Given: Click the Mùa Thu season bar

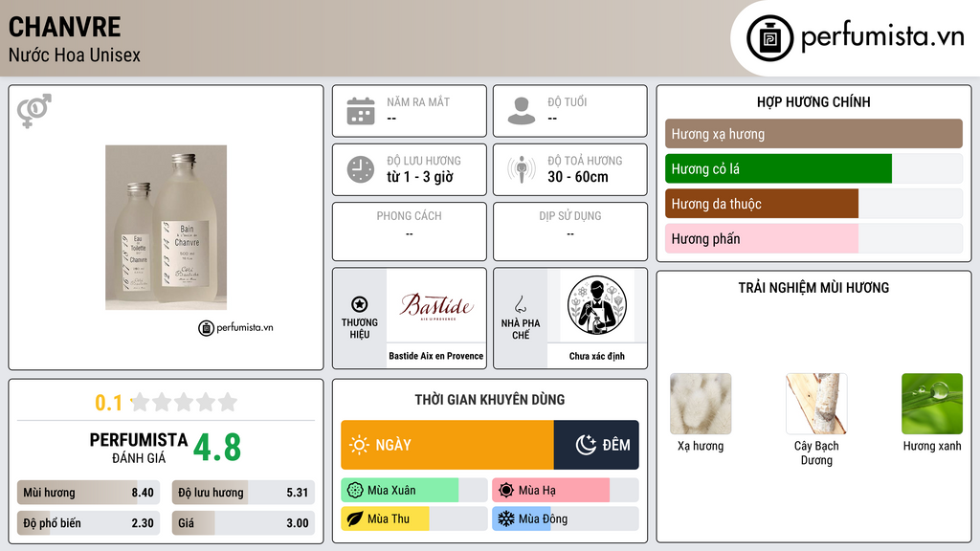Looking at the screenshot, I should tap(414, 518).
